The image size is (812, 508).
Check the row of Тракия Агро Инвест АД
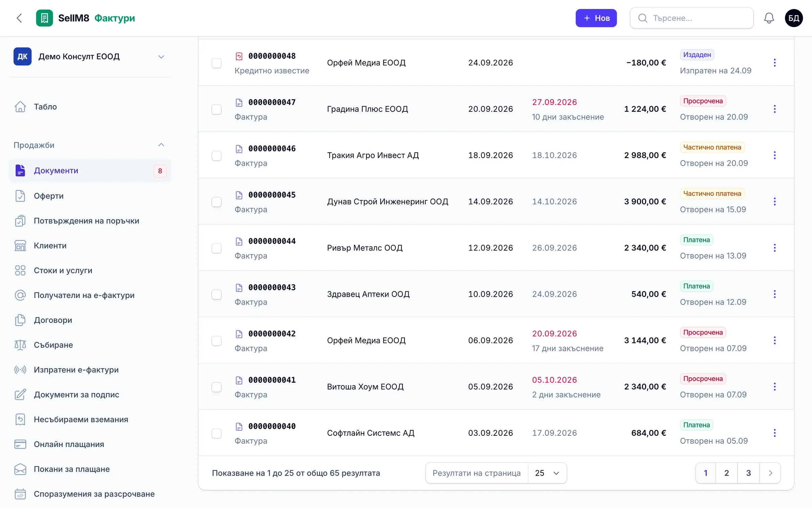217,156
